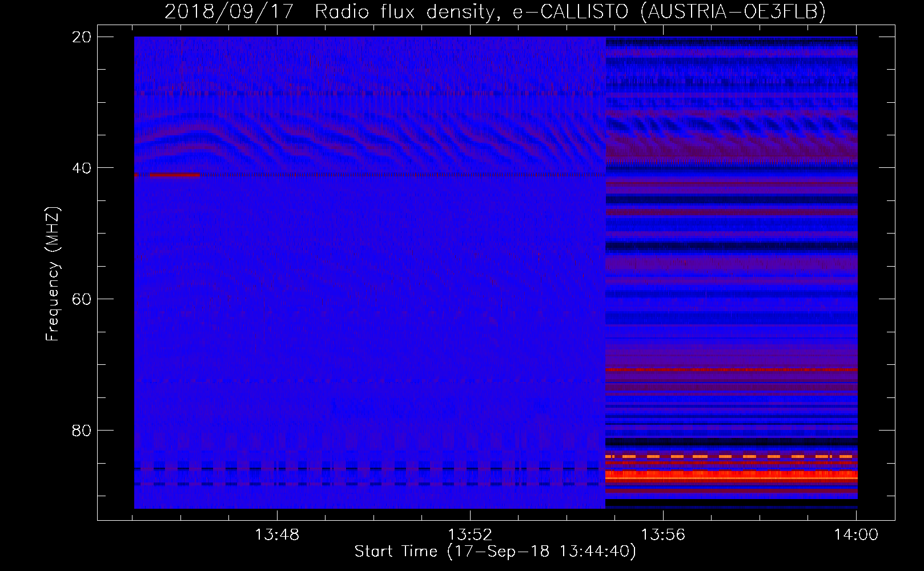
Task: Click the "Frequency (MHZ)" y-axis label
Action: tap(53, 274)
